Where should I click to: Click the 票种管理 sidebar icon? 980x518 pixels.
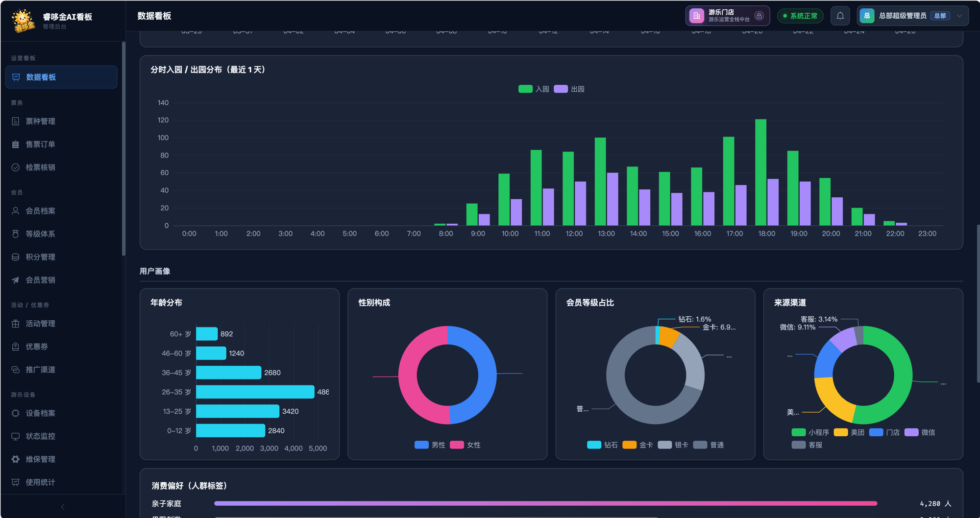16,121
